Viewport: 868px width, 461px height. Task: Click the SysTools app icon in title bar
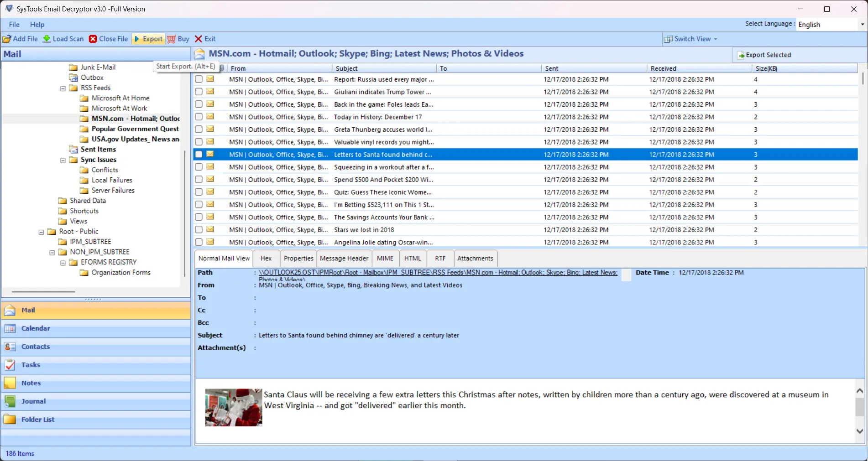pyautogui.click(x=9, y=9)
